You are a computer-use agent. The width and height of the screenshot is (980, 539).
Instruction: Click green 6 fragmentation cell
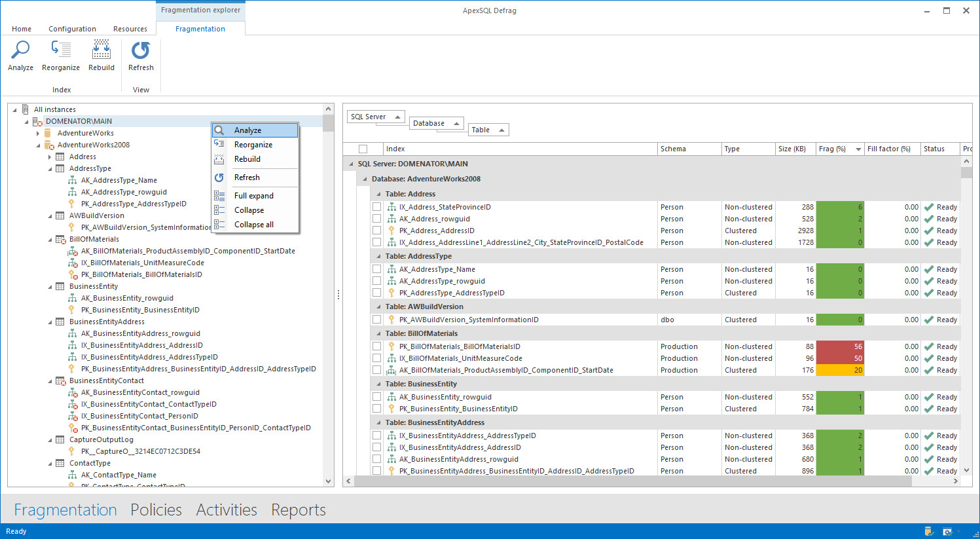[840, 207]
